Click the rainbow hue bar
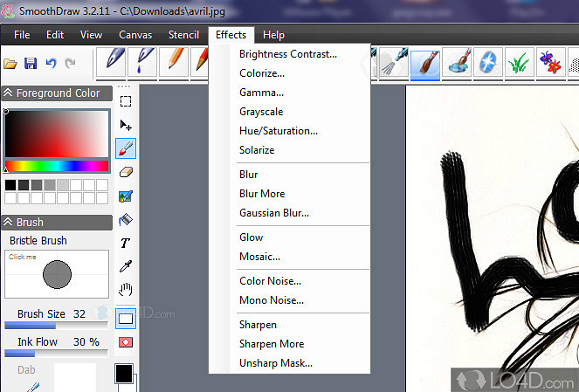Image resolution: width=579 pixels, height=392 pixels. tap(57, 166)
